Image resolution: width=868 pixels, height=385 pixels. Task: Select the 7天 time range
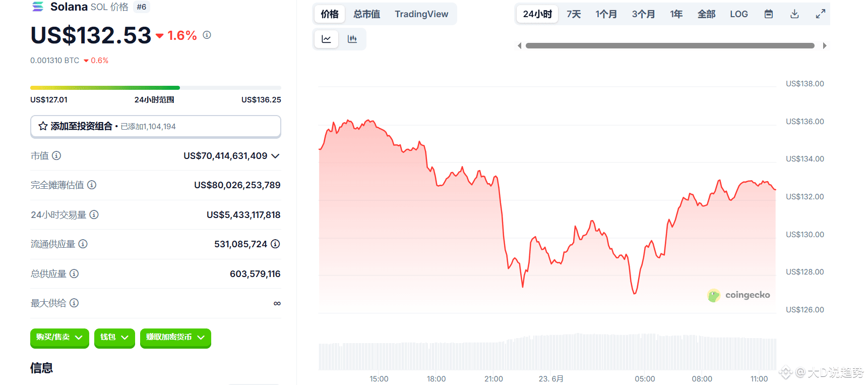click(x=574, y=14)
